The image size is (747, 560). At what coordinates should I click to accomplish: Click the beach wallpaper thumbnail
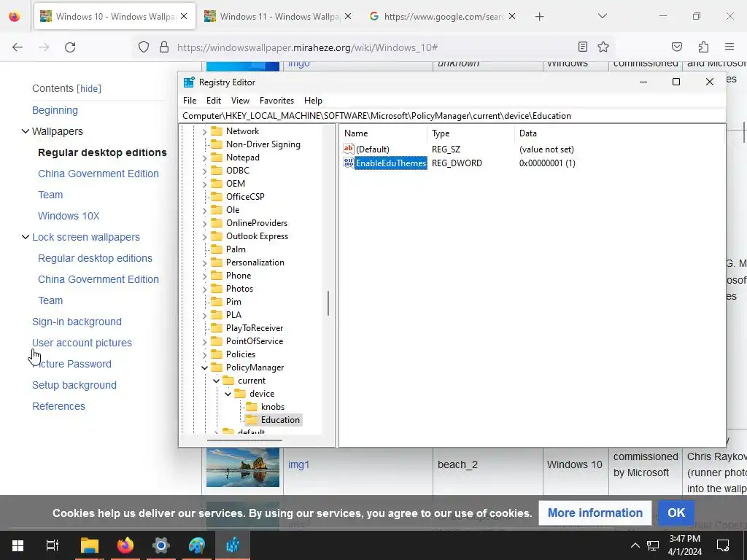[x=242, y=467]
